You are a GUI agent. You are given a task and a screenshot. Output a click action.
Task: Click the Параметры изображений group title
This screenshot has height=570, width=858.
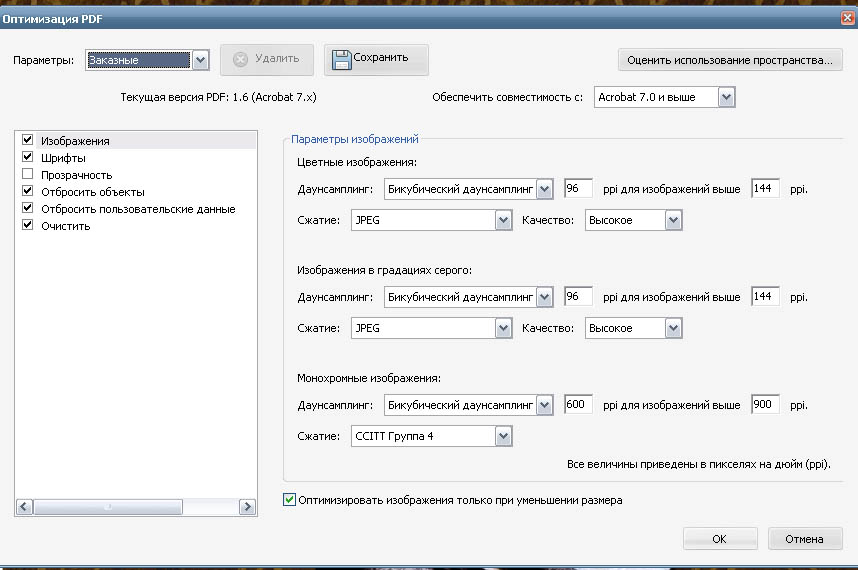(x=355, y=139)
